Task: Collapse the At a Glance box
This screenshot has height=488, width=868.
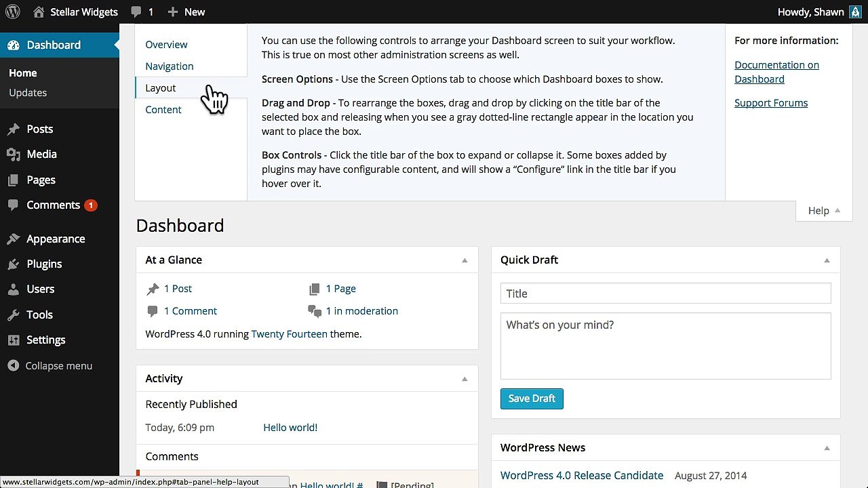Action: coord(465,260)
